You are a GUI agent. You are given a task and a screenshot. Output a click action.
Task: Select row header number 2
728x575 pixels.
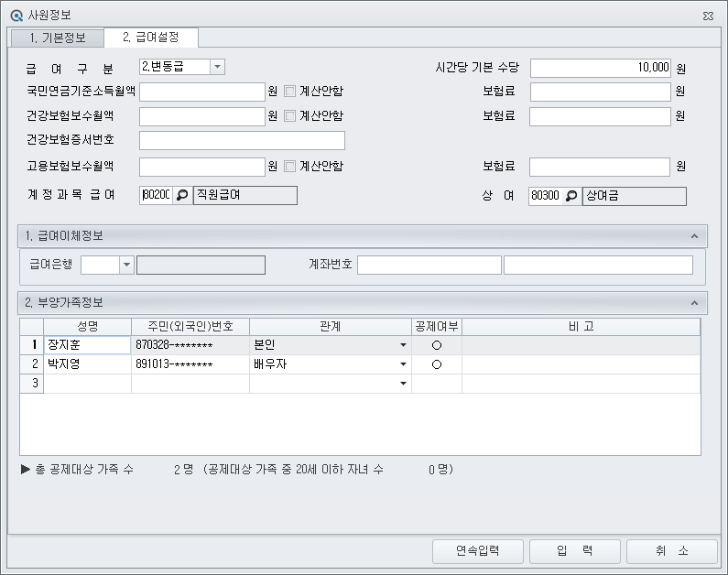pyautogui.click(x=31, y=364)
